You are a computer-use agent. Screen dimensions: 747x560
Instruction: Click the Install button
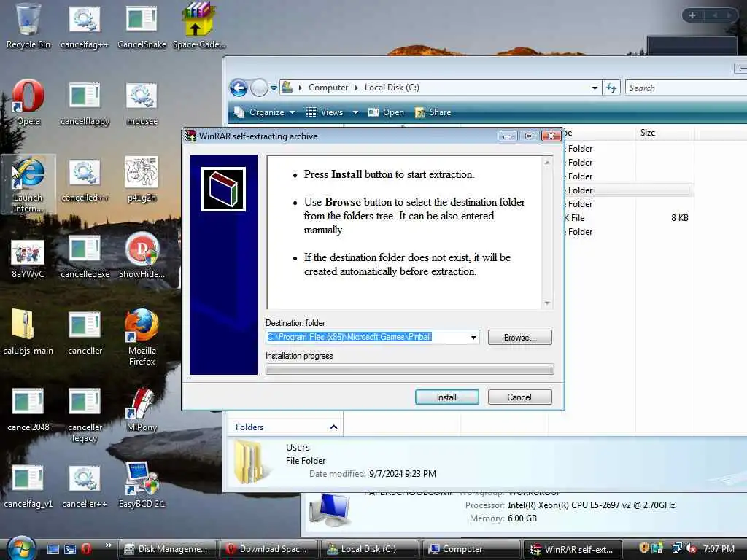(447, 397)
